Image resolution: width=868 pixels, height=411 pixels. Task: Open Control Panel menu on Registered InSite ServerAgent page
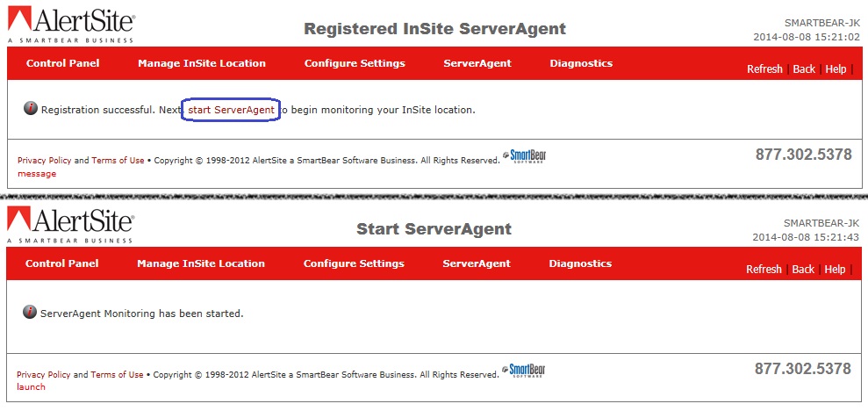[63, 63]
